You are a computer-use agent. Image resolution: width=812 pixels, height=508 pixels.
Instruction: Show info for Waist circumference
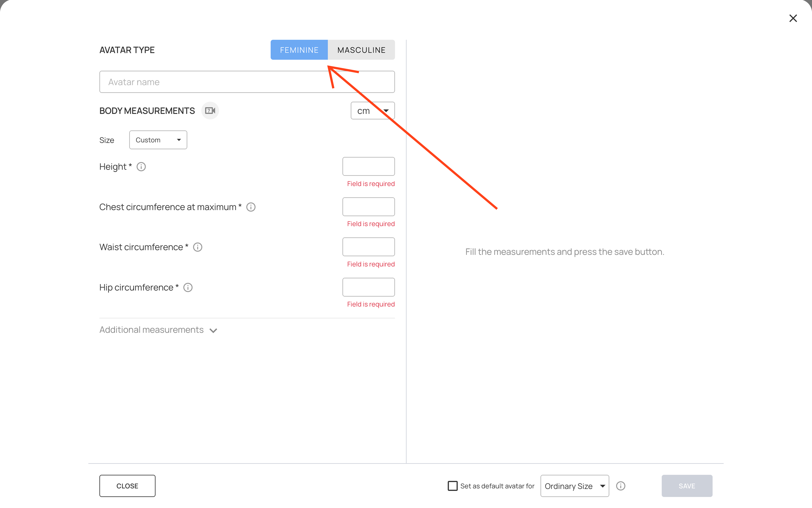(198, 247)
